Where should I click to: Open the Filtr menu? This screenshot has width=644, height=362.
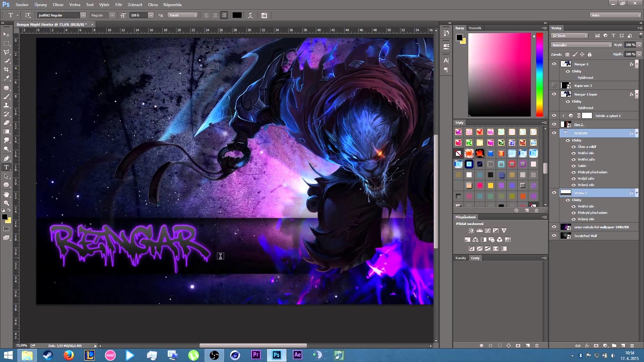pos(119,5)
